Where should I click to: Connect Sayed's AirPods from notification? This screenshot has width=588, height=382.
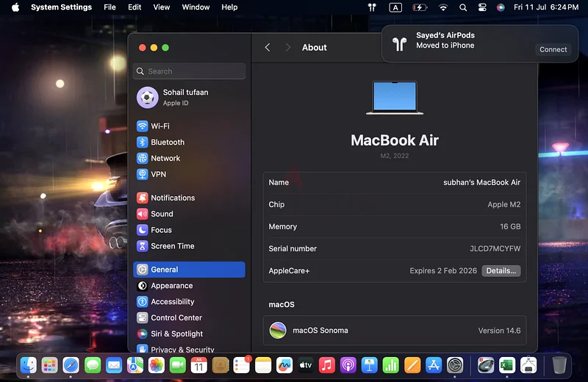pos(553,49)
